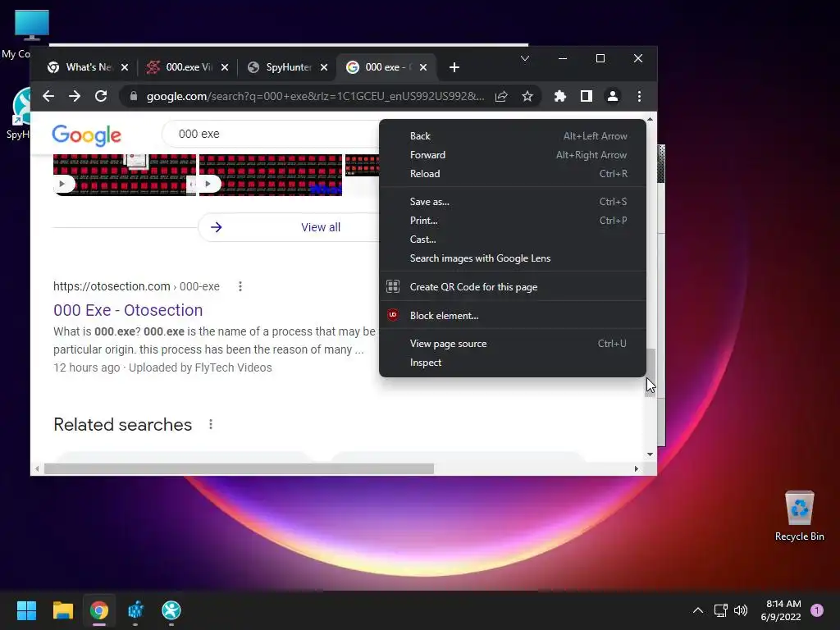
Task: Select Create QR Code for this page
Action: click(x=513, y=286)
